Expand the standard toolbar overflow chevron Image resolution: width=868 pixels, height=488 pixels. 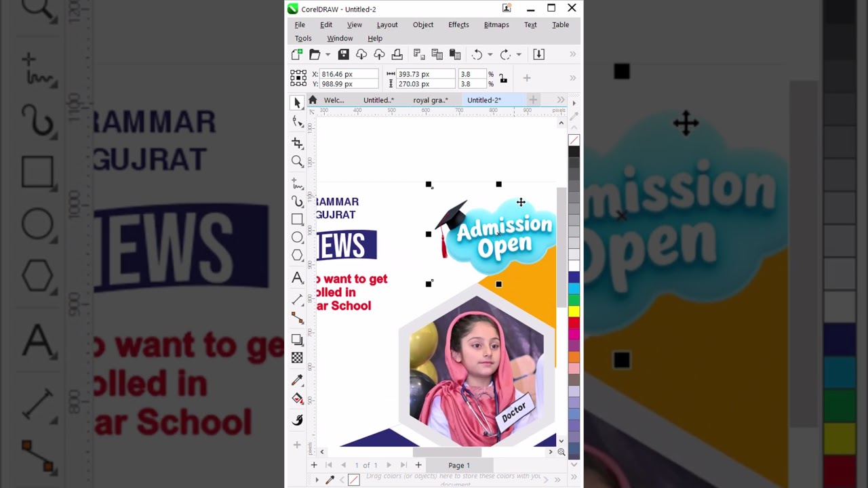pyautogui.click(x=572, y=54)
